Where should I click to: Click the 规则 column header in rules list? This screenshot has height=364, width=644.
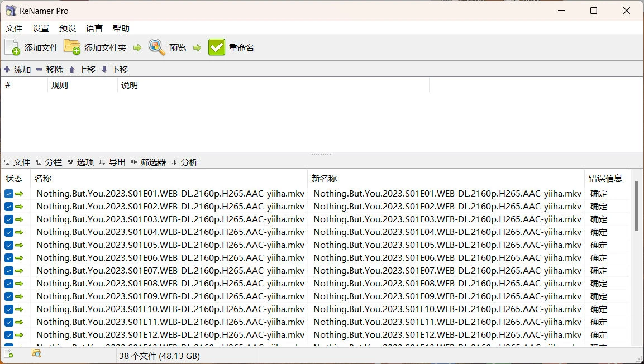tap(83, 85)
